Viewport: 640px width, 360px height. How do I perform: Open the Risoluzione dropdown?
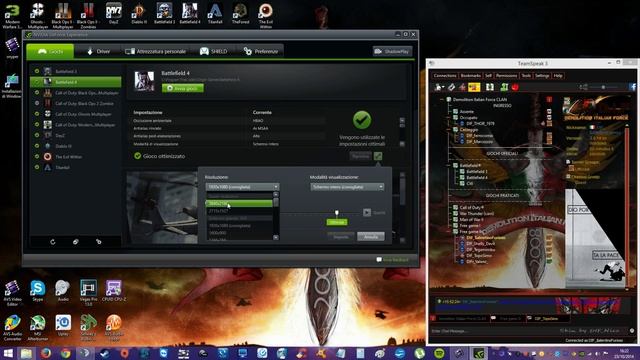242,187
